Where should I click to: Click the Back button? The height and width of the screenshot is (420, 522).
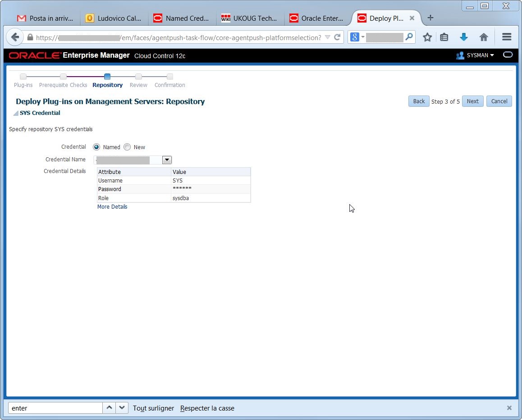(x=419, y=101)
